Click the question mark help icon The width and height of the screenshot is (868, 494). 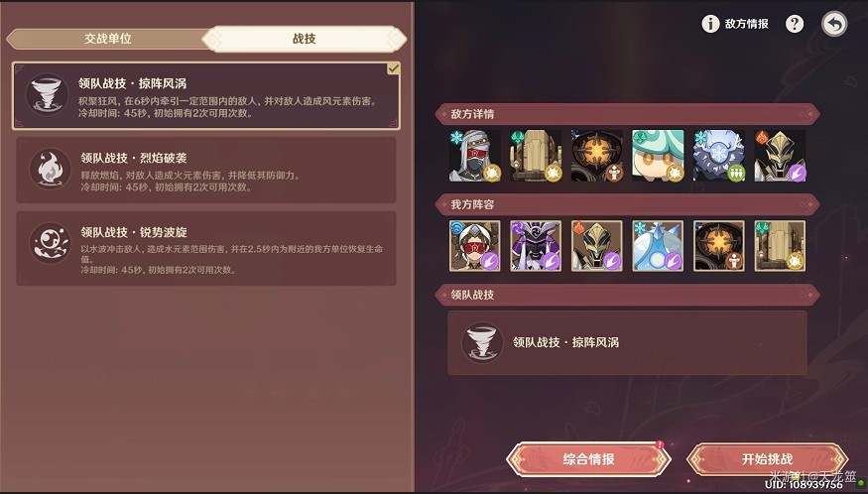point(795,24)
